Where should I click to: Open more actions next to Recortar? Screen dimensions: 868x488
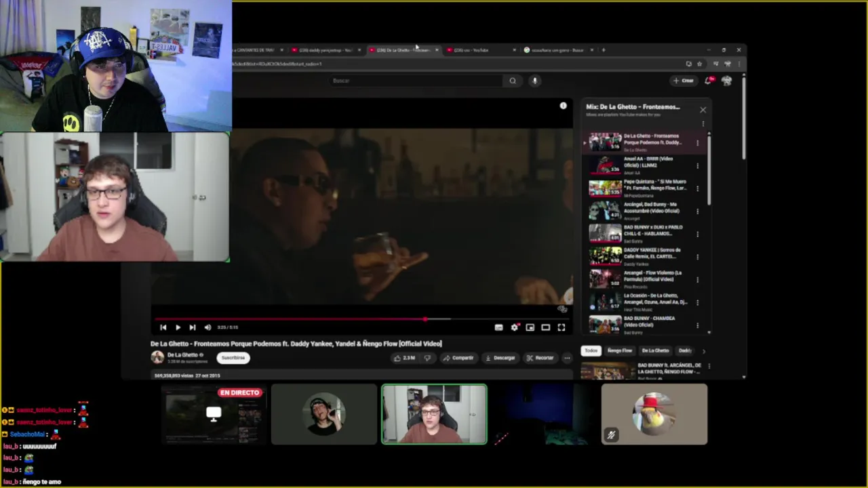(x=567, y=358)
